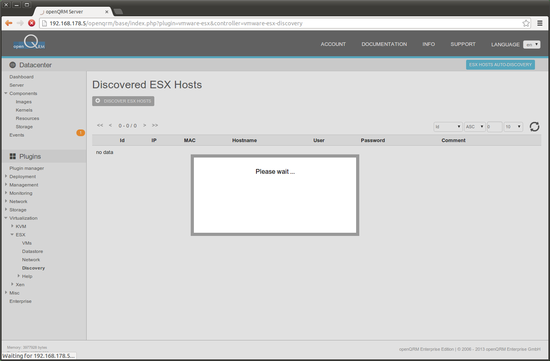Open Storage under Components
The image size is (550, 361).
[x=24, y=127]
